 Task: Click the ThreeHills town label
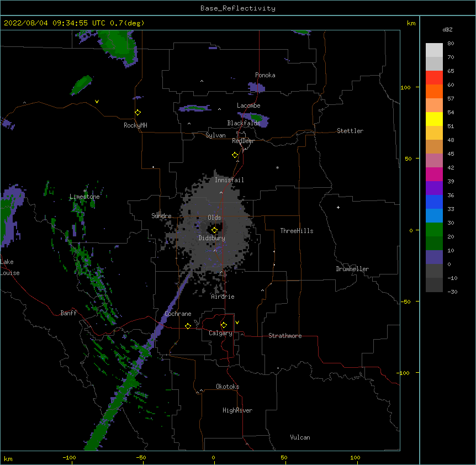coord(297,231)
